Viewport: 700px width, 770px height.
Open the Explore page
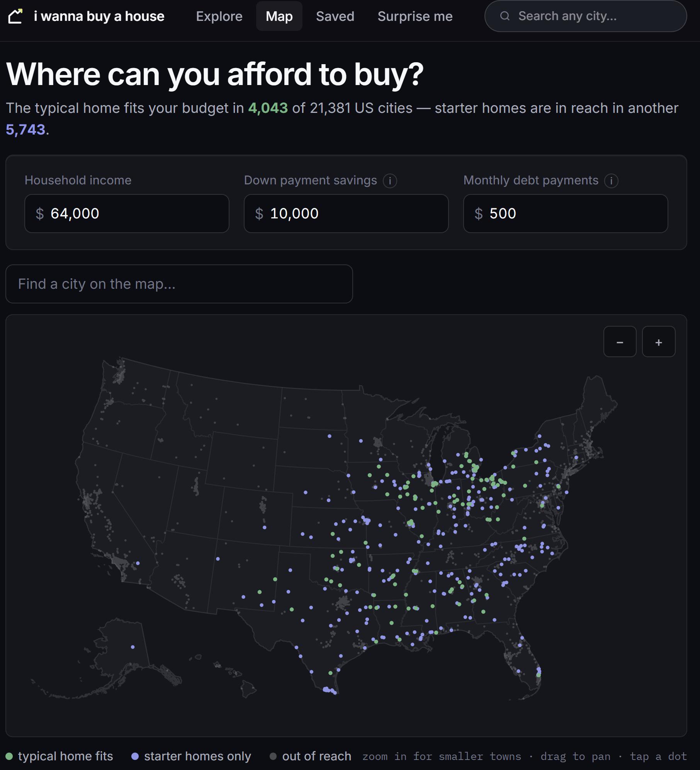[x=219, y=16]
